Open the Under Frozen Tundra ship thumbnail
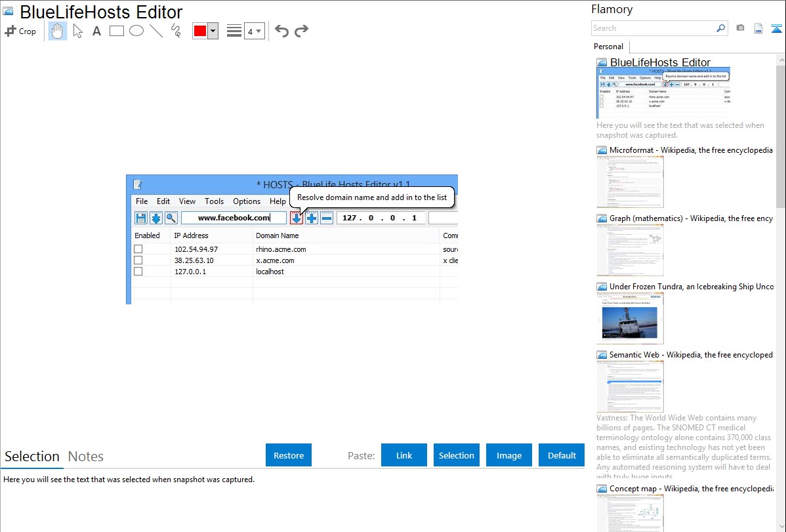This screenshot has height=532, width=786. pyautogui.click(x=630, y=318)
